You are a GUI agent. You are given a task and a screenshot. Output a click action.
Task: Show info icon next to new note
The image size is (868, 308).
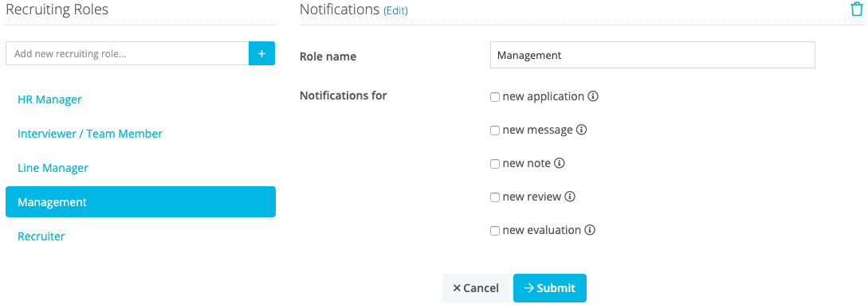[559, 164]
